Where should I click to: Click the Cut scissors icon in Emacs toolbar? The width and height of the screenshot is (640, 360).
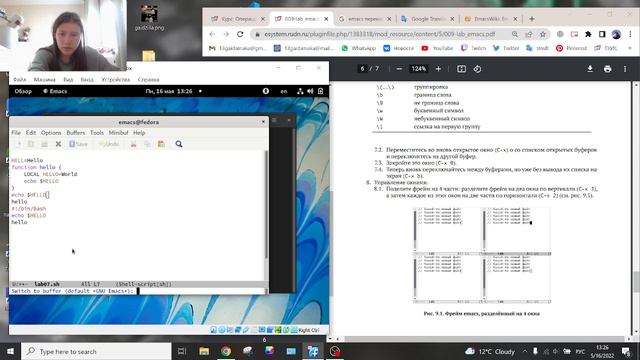click(x=133, y=144)
